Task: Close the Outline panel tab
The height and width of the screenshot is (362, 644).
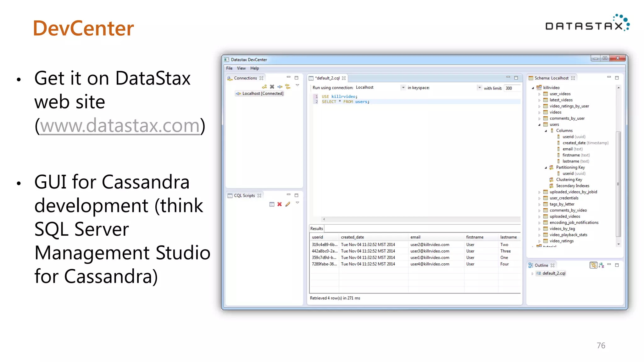Action: [x=552, y=266]
